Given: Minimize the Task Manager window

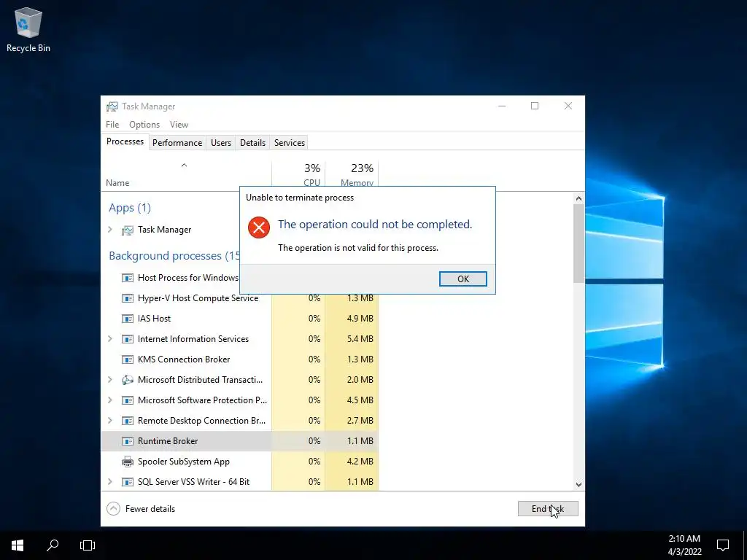Looking at the screenshot, I should pyautogui.click(x=502, y=106).
